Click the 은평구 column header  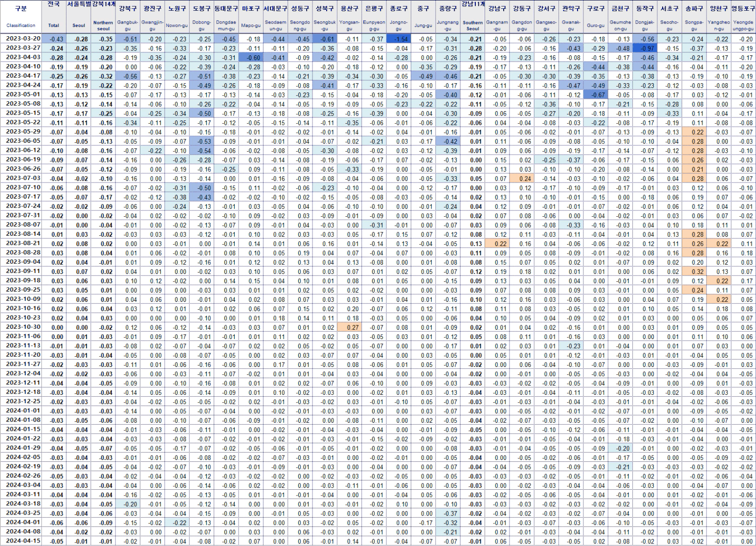[374, 8]
